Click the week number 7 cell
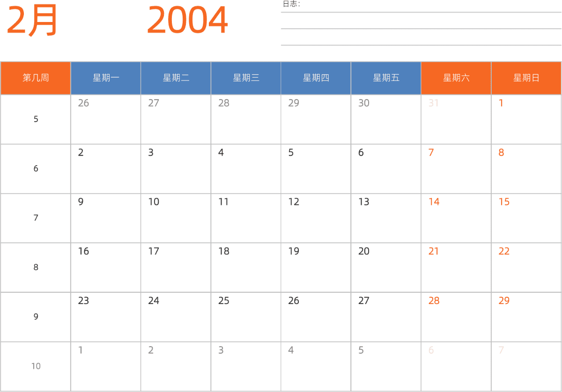Screen dimensions: 562x392 (x=36, y=218)
